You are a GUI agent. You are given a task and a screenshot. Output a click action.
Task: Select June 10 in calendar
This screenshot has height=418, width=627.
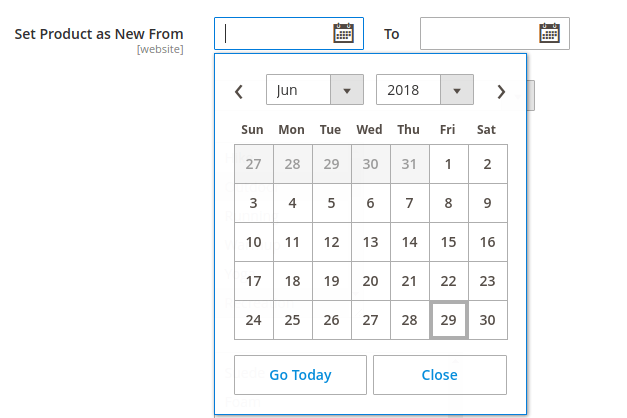pos(254,242)
